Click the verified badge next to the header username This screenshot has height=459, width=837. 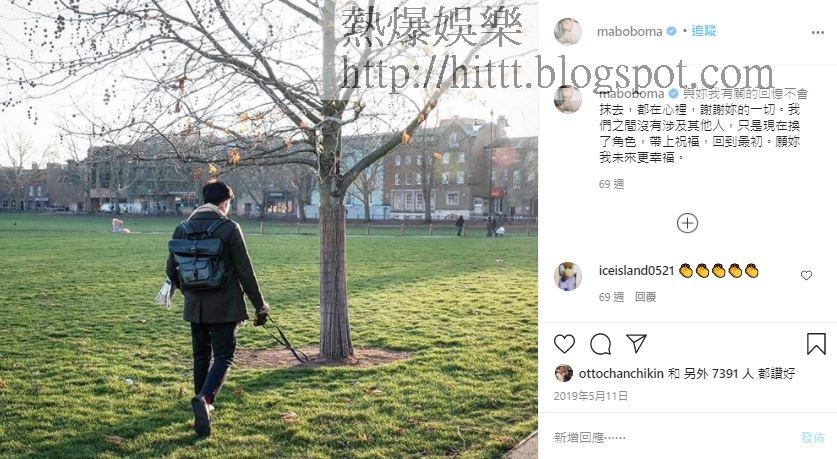672,31
